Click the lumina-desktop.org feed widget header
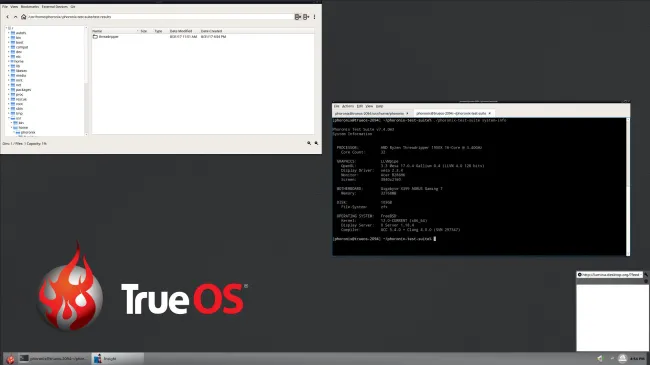 point(609,275)
